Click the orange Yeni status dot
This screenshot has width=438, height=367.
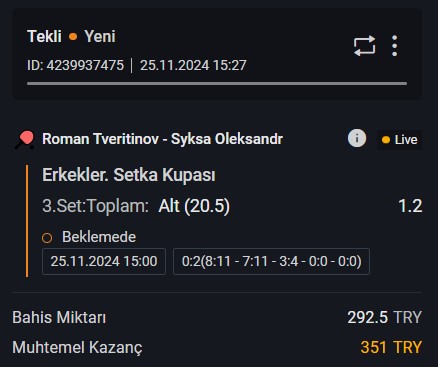pyautogui.click(x=73, y=36)
